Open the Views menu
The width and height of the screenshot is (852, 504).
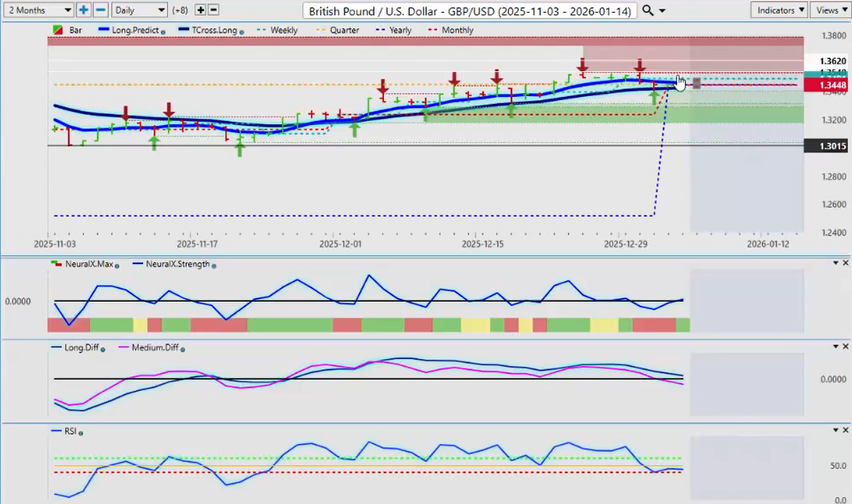click(830, 10)
